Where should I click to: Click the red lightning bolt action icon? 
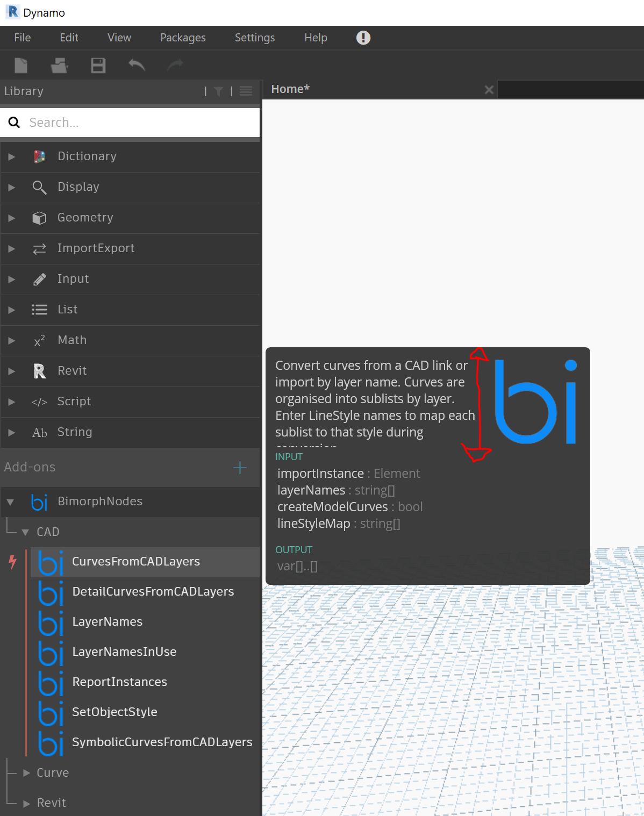(x=13, y=561)
